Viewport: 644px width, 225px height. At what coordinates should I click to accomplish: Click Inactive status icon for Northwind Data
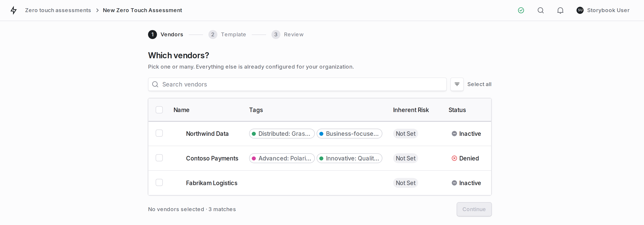point(454,134)
